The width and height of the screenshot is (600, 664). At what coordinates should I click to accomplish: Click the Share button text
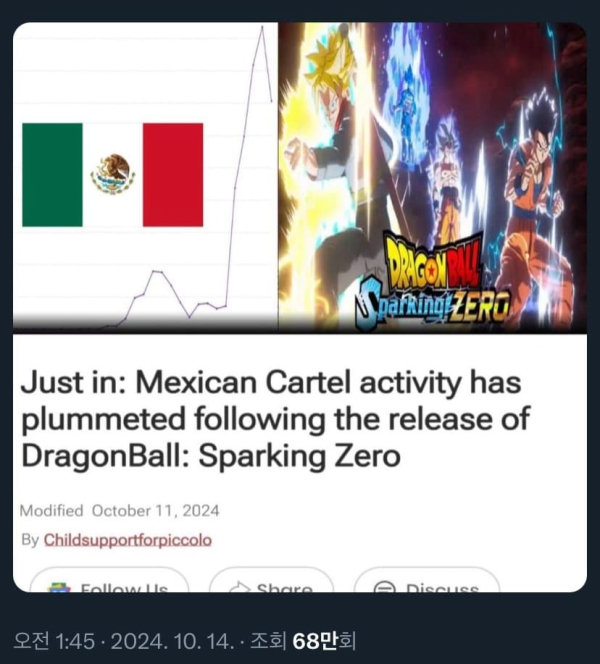pos(285,588)
